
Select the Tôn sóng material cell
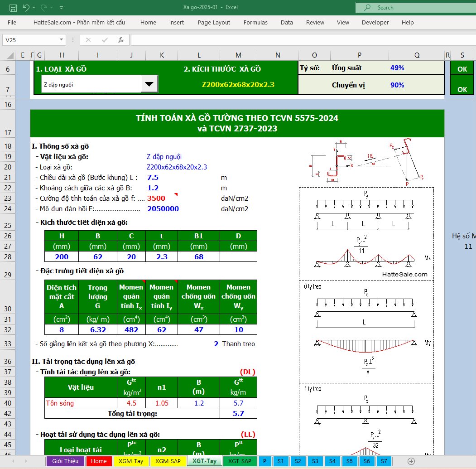[81, 403]
